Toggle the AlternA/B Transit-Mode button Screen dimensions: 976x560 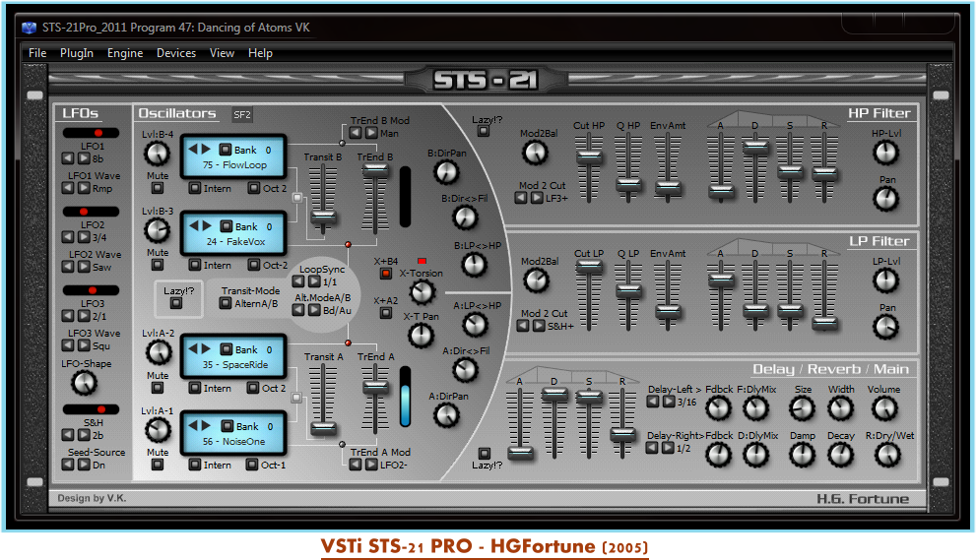226,303
